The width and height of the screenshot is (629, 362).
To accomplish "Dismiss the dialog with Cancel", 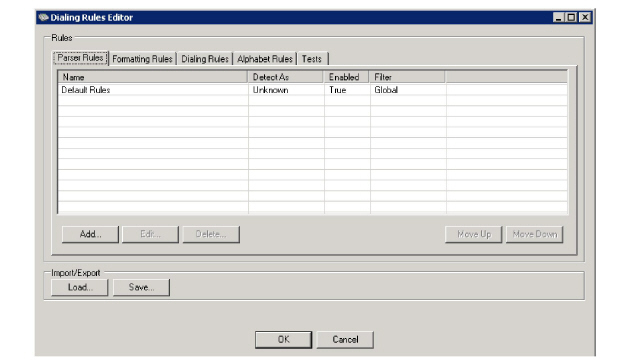I will click(345, 340).
